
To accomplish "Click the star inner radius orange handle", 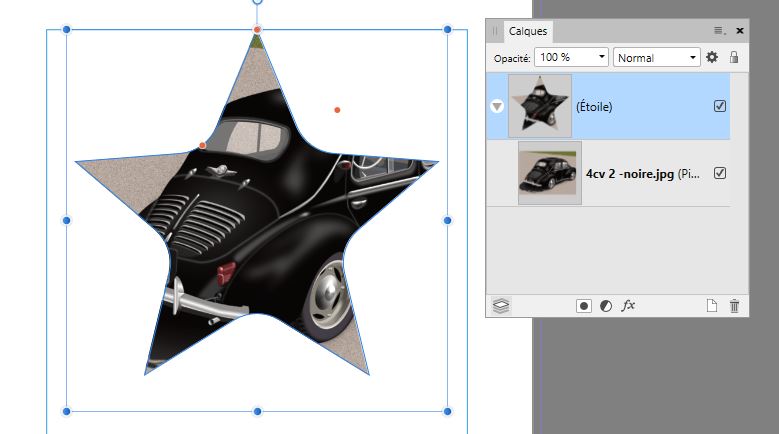I will pos(202,145).
